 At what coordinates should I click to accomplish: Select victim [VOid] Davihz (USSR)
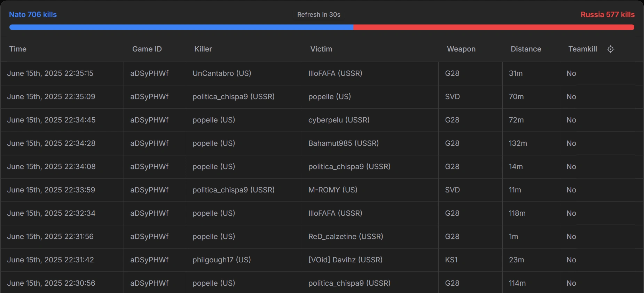tap(345, 260)
